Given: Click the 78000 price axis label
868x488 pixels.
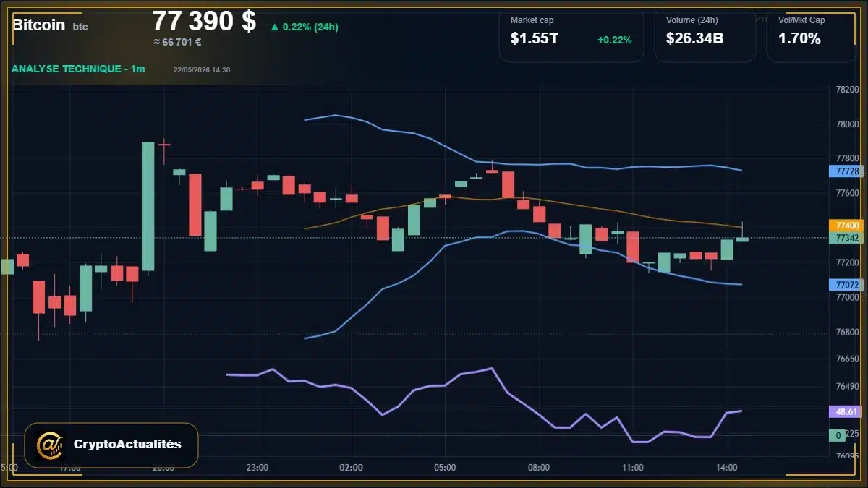Looking at the screenshot, I should click(x=847, y=124).
